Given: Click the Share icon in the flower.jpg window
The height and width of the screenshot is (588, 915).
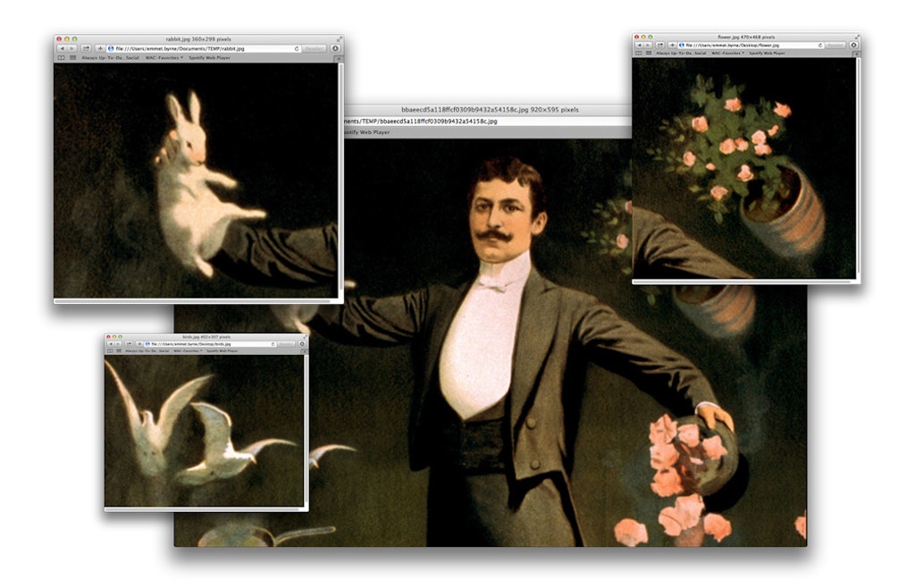Looking at the screenshot, I should (660, 45).
